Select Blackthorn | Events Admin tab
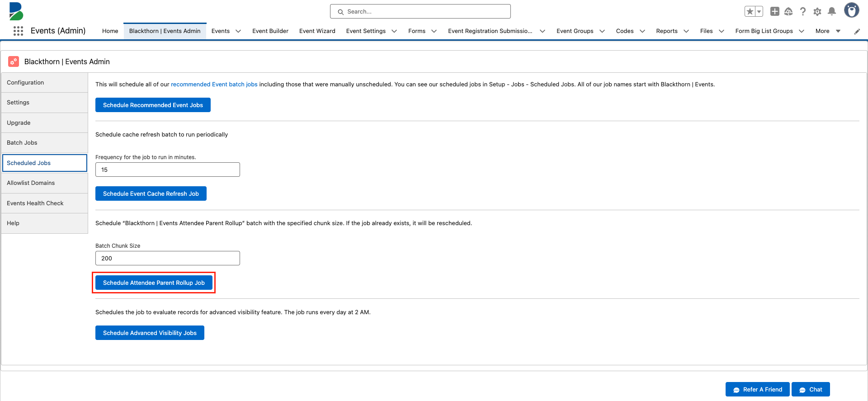The width and height of the screenshot is (868, 401). [x=165, y=31]
